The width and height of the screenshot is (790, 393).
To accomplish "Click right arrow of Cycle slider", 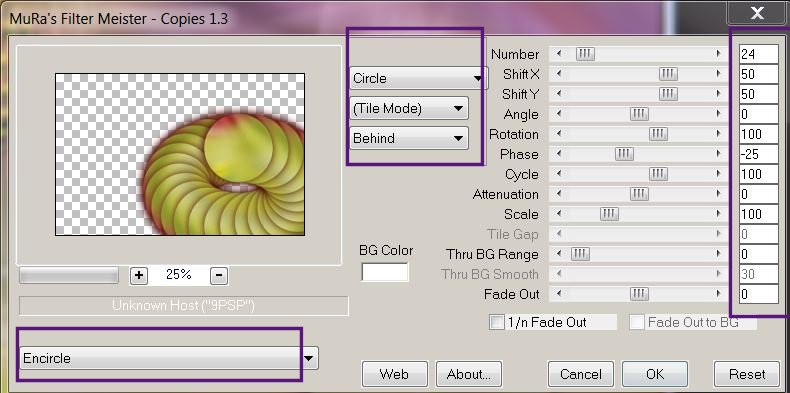I will [718, 174].
